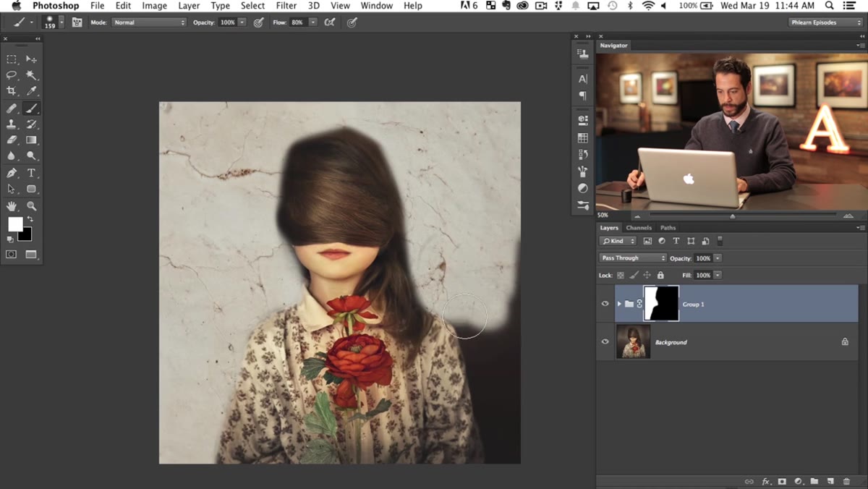The image size is (868, 489).
Task: Expand the Group 1 layer group
Action: (x=619, y=304)
